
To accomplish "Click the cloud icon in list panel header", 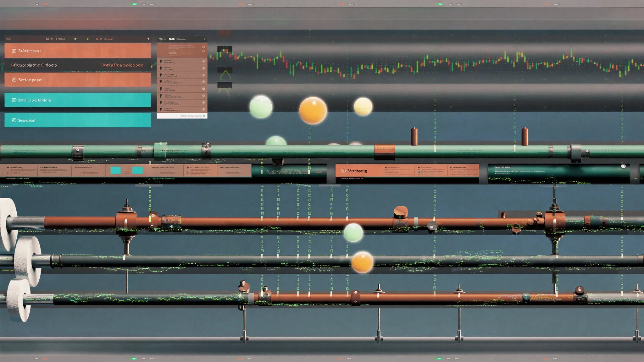I will 161,39.
